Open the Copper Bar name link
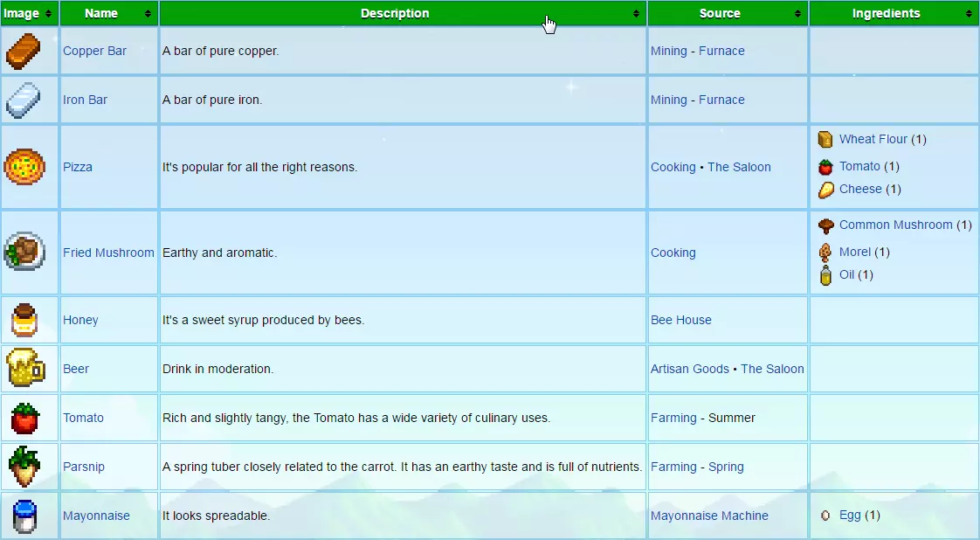The height and width of the screenshot is (540, 980). click(94, 52)
